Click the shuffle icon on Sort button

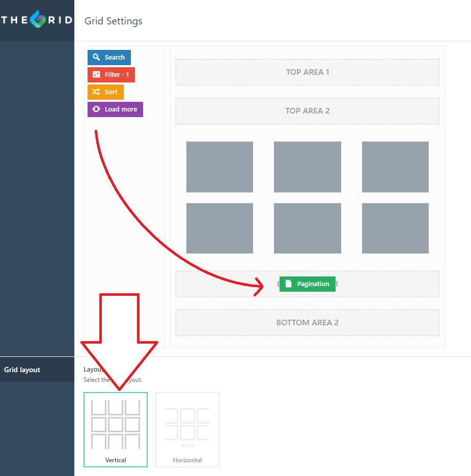point(96,92)
